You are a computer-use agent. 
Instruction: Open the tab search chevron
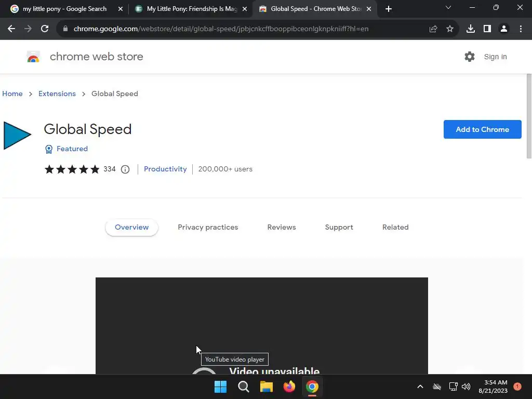click(x=448, y=7)
